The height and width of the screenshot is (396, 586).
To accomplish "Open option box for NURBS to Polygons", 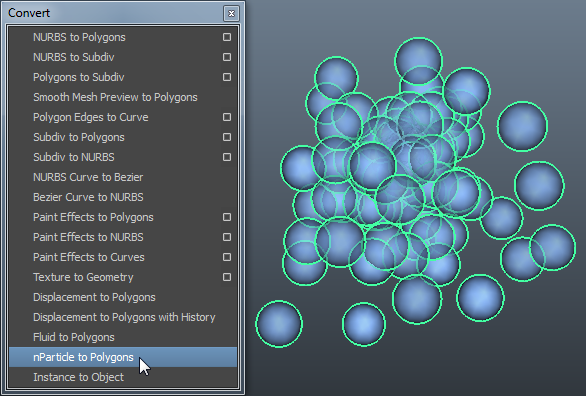I will (226, 37).
